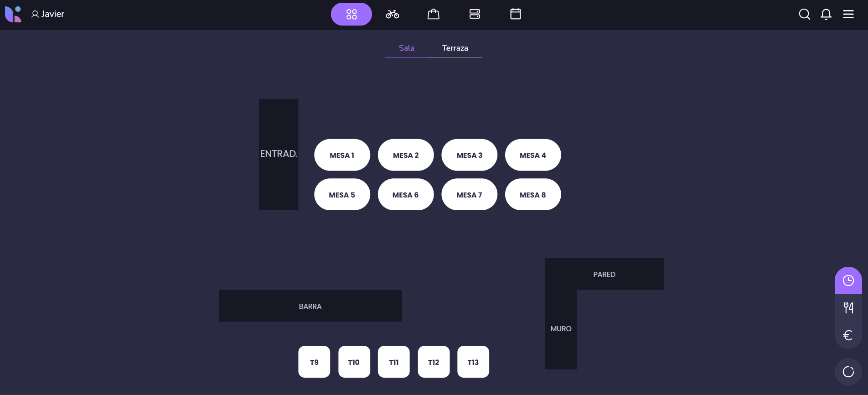Open notifications bell
The height and width of the screenshot is (395, 868).
pyautogui.click(x=826, y=14)
